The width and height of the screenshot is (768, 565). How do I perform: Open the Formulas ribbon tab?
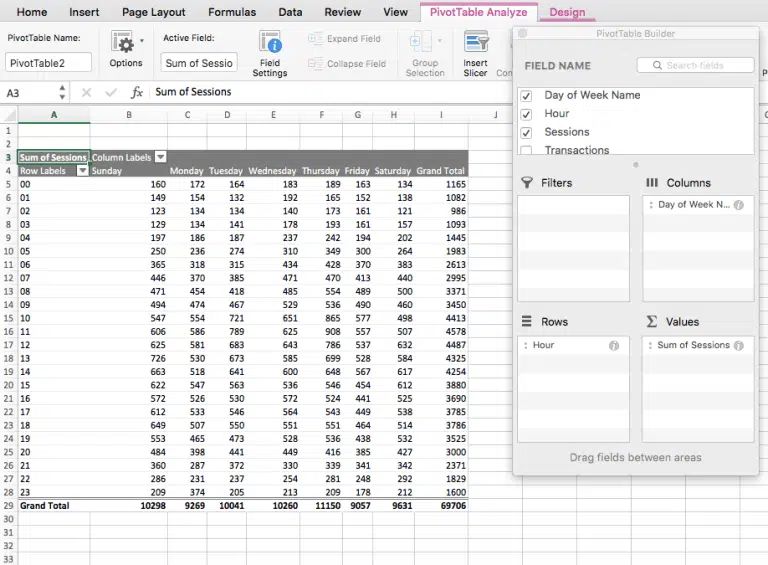click(x=231, y=12)
